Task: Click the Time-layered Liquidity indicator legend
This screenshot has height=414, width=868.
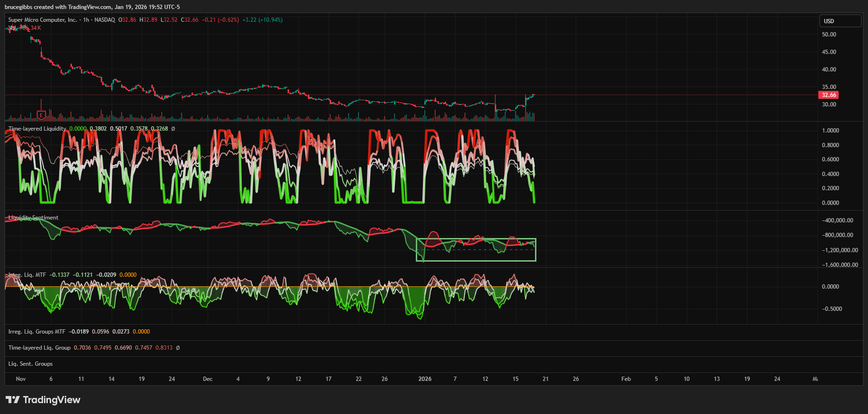Action: click(37, 129)
